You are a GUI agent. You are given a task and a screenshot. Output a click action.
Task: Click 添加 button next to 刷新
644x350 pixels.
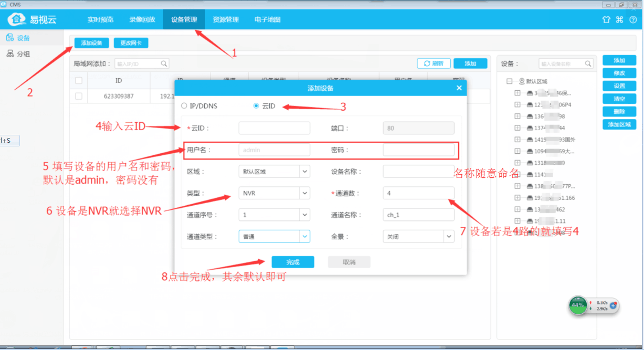click(x=470, y=63)
